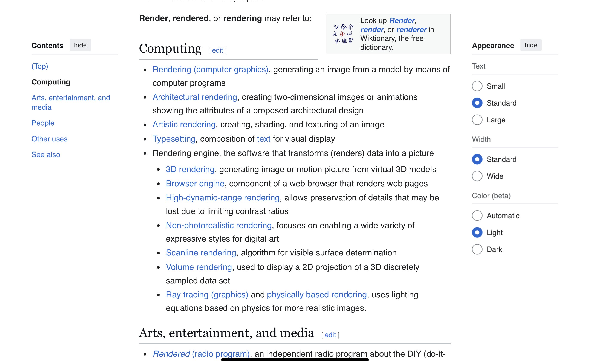This screenshot has height=364, width=590.
Task: Go to Computing section in contents
Action: coord(51,82)
